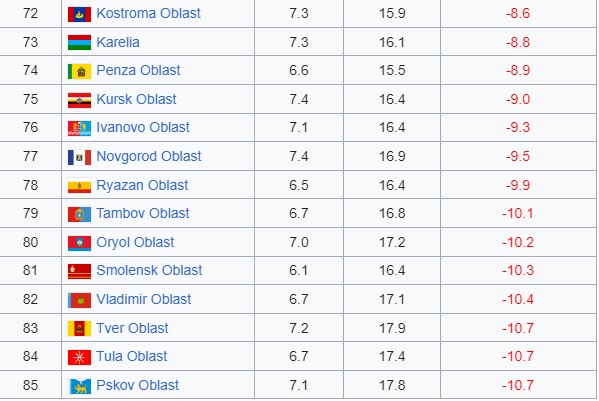Click the Penza Oblast flag icon
Viewport: 599px width, 401px height.
click(79, 71)
